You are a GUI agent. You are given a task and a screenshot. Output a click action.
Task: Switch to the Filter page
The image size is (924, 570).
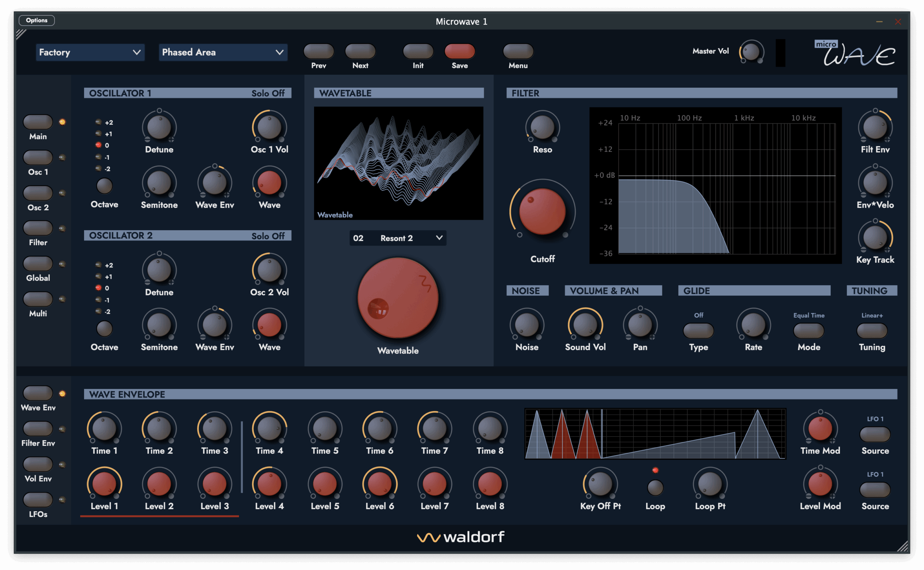pos(38,228)
